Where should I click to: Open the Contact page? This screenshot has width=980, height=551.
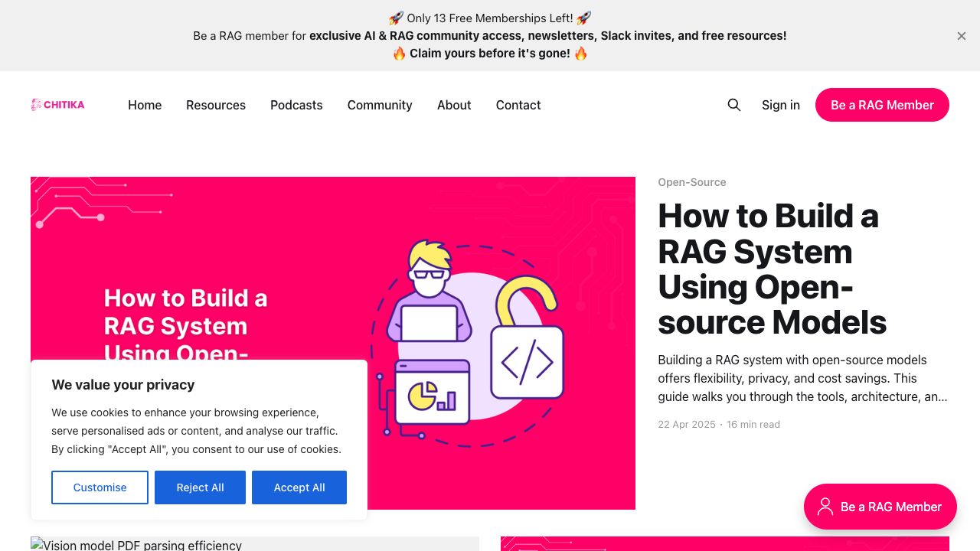tap(518, 105)
